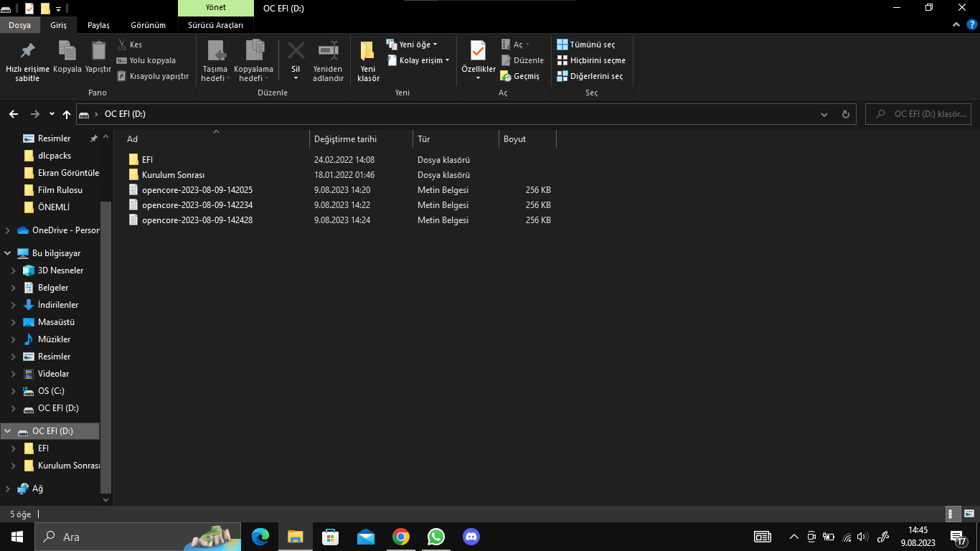Go up one folder with the up arrow
980x551 pixels.
(x=67, y=114)
